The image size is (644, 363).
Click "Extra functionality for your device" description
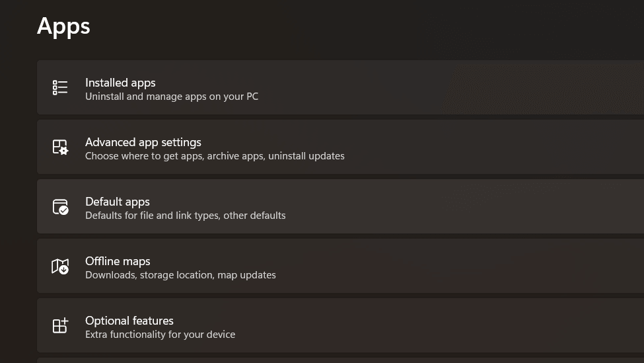pyautogui.click(x=160, y=335)
